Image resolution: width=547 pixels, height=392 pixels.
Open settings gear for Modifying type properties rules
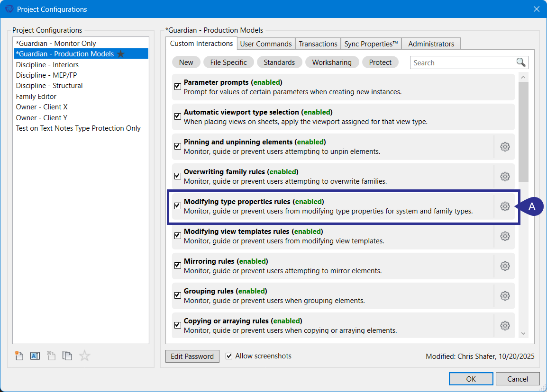click(505, 206)
